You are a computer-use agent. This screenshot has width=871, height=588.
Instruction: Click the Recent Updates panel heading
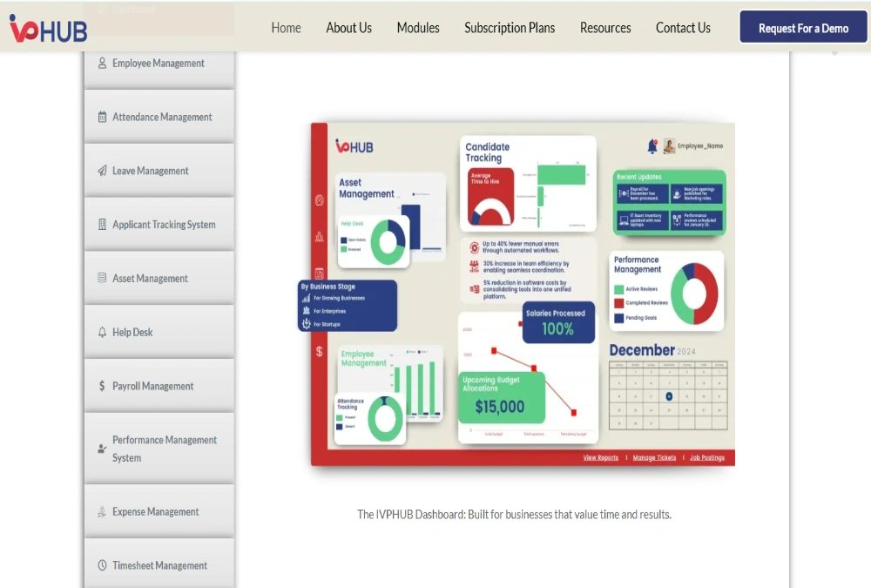click(x=638, y=177)
